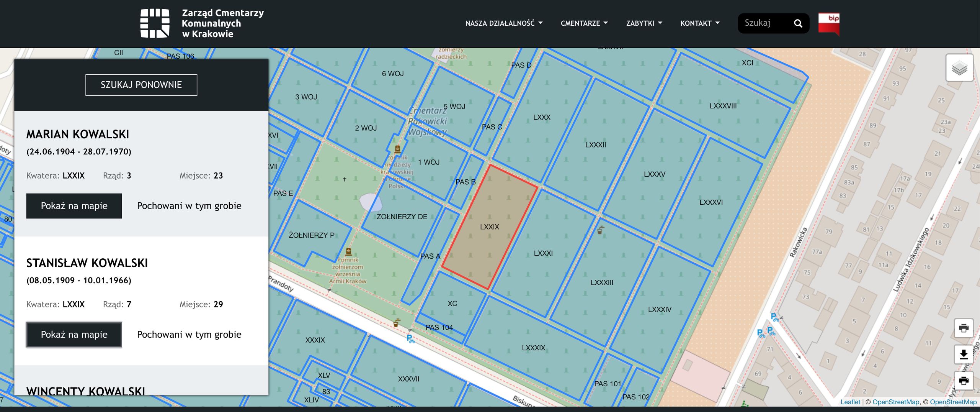
Task: Click the ŻOŁNIERZY DE section label
Action: pos(402,217)
